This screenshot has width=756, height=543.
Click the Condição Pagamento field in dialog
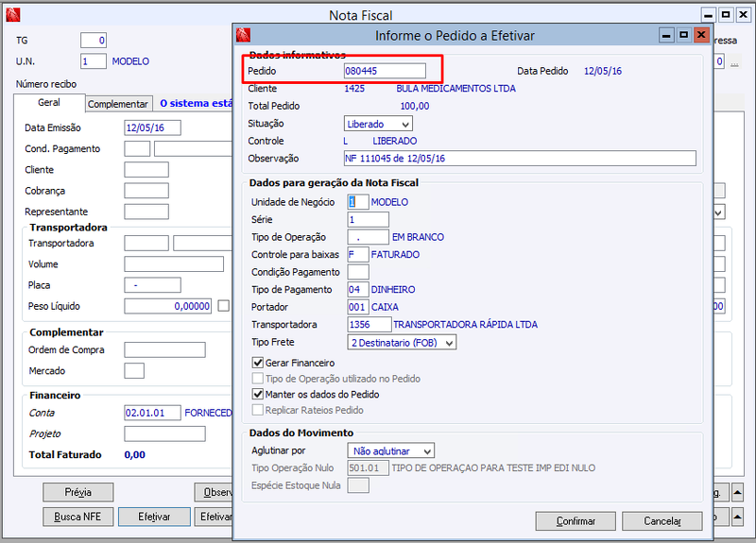click(358, 272)
